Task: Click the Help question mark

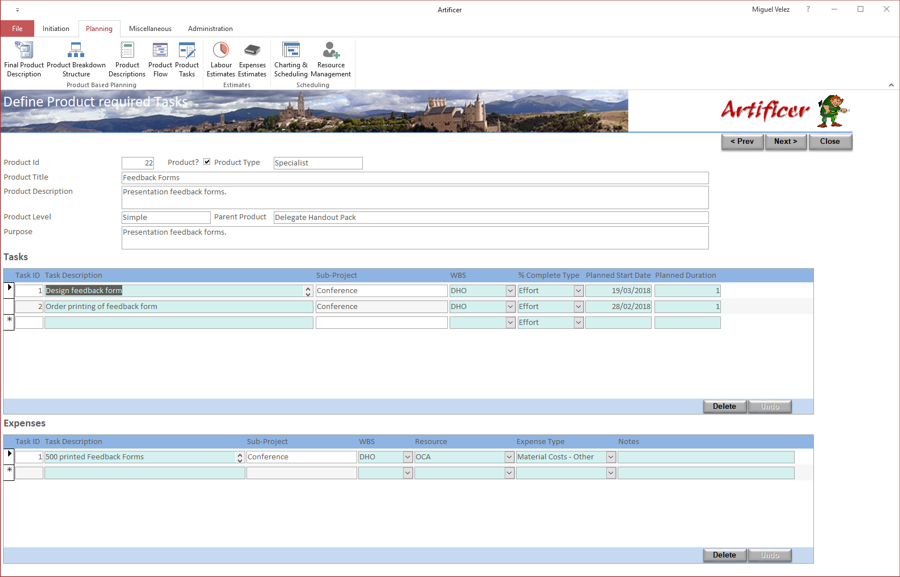Action: point(808,9)
